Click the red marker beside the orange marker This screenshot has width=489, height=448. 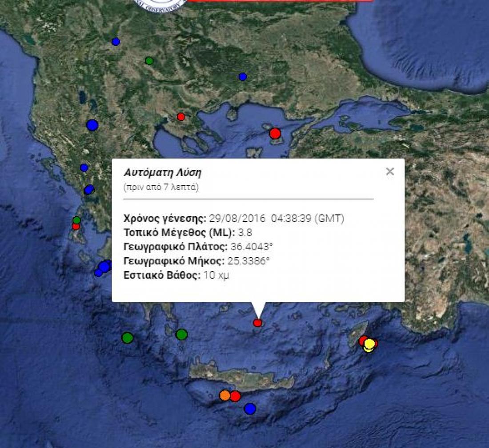235,396
